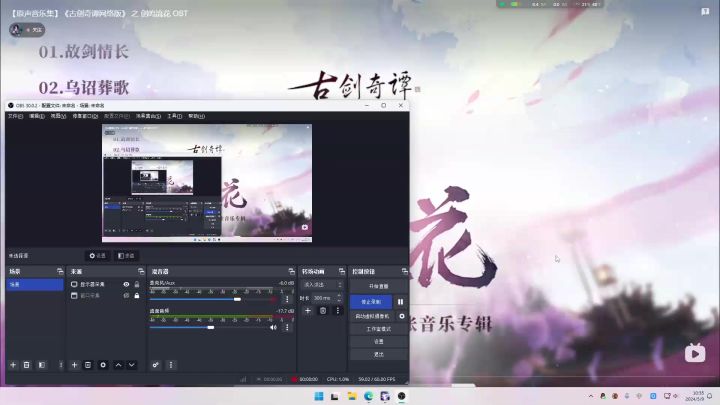This screenshot has width=720, height=405.
Task: Open source Filters button above docks
Action: (x=126, y=256)
